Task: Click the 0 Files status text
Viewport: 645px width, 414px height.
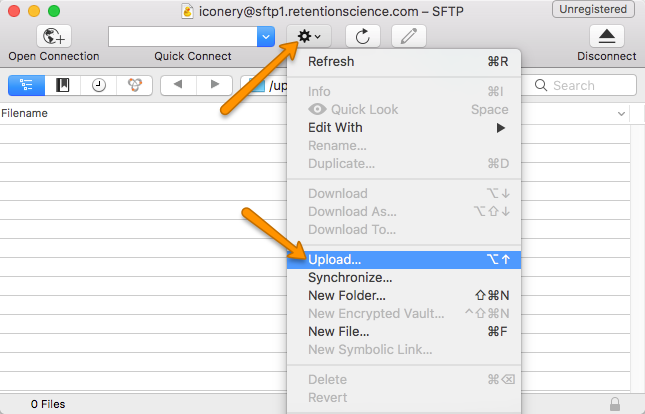Action: click(x=48, y=404)
